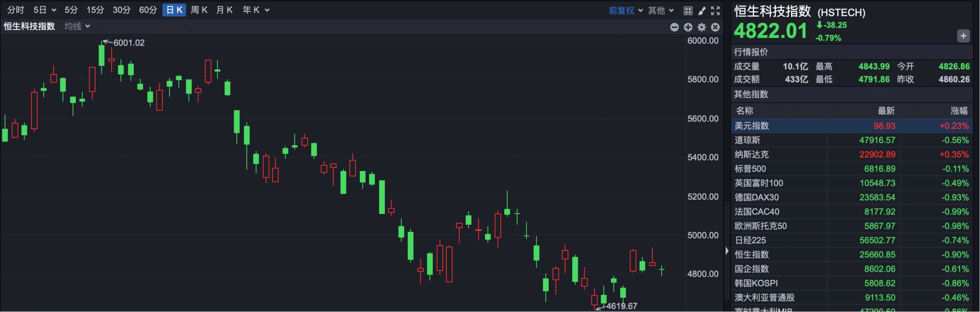
Task: Switch to the 分时 tab
Action: coord(16,10)
